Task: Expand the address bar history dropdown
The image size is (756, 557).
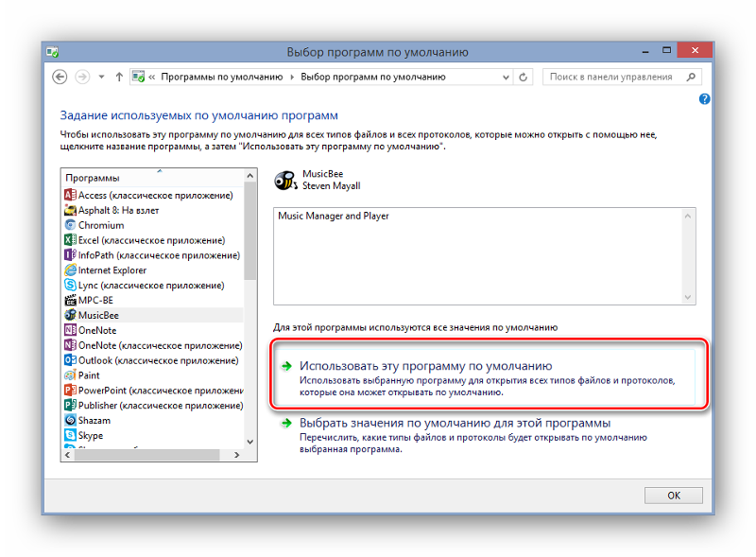Action: point(506,77)
